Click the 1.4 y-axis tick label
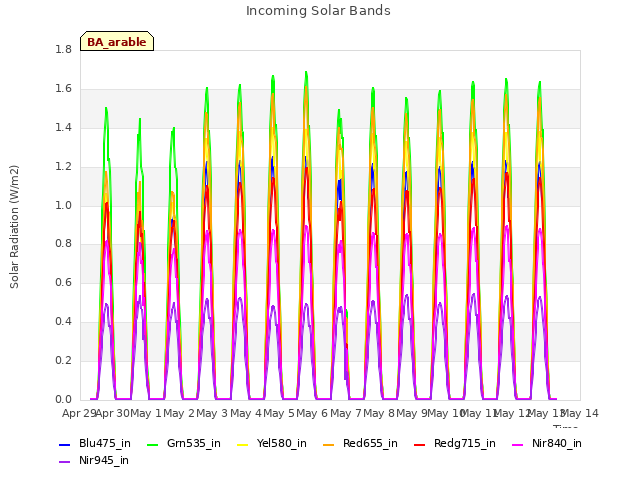 pos(63,127)
